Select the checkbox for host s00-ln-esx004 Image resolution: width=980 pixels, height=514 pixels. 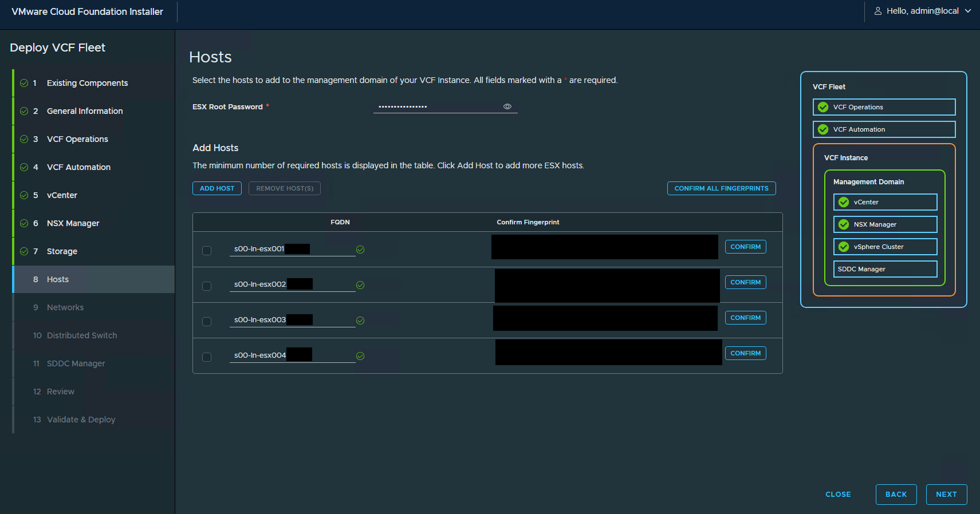(207, 357)
